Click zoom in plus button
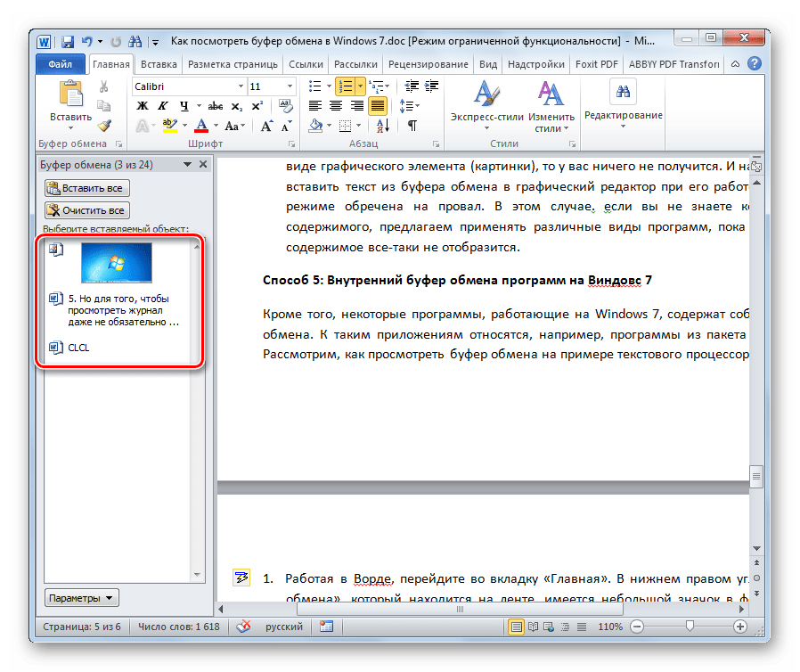This screenshot has width=800, height=672. pyautogui.click(x=739, y=626)
